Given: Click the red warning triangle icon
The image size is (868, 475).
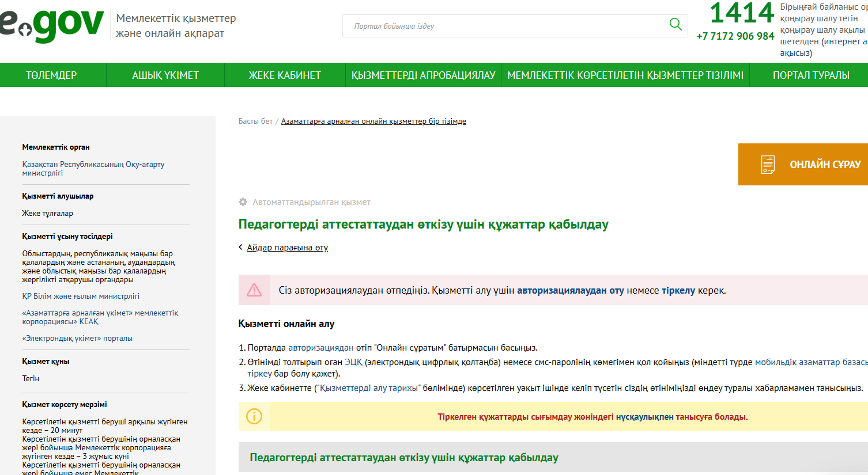Looking at the screenshot, I should [x=254, y=290].
